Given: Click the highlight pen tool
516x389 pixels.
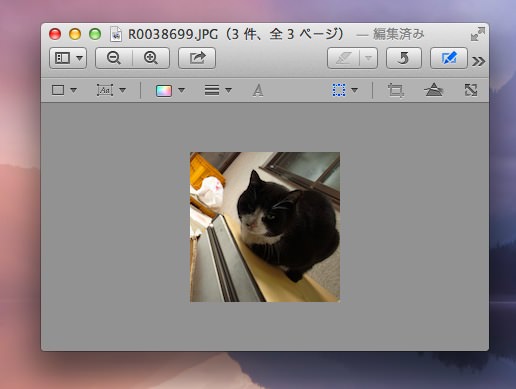Looking at the screenshot, I should [344, 58].
